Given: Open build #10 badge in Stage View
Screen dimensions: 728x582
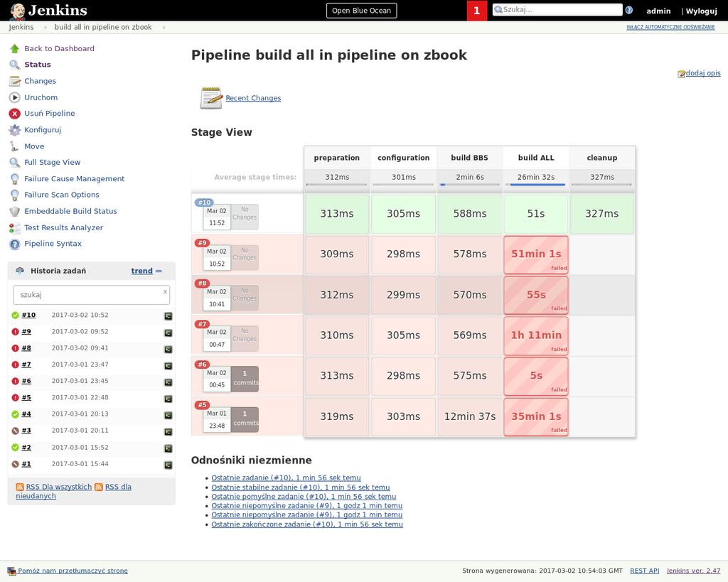Looking at the screenshot, I should [x=204, y=203].
